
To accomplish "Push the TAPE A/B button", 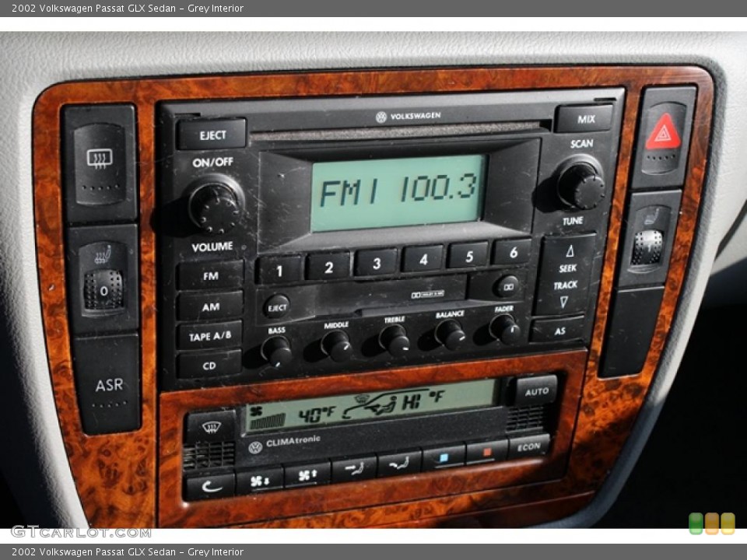I will (209, 336).
